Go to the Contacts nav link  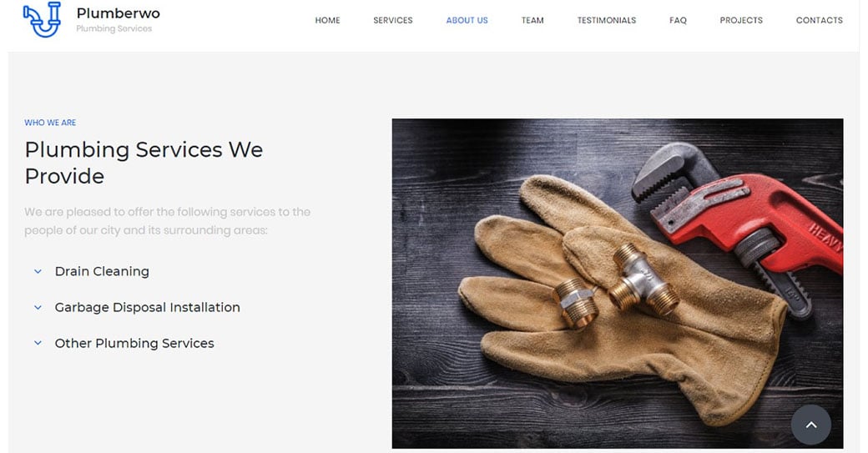pos(820,21)
